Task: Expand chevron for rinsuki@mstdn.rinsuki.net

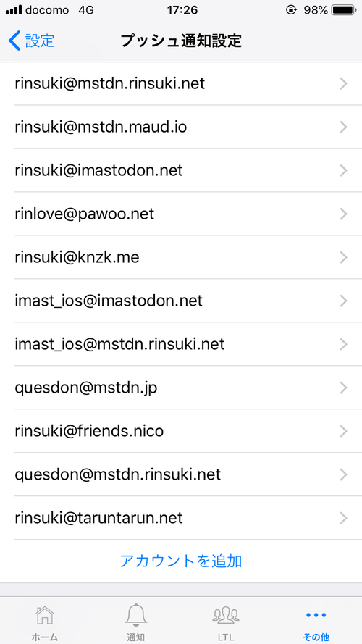Action: point(344,84)
